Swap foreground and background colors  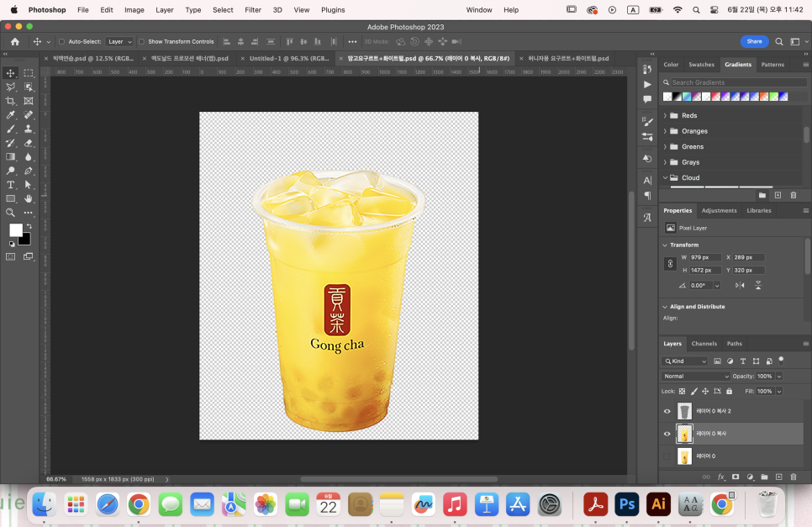coord(29,226)
